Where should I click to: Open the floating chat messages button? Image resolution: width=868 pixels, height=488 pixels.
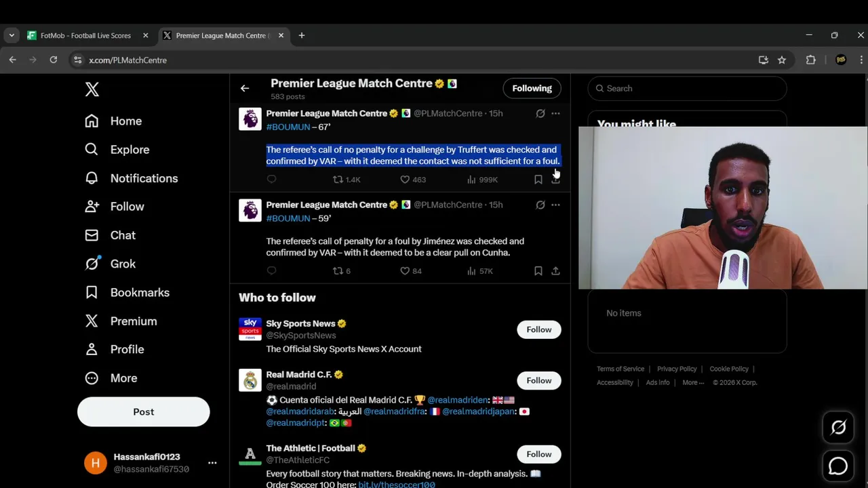point(838,466)
